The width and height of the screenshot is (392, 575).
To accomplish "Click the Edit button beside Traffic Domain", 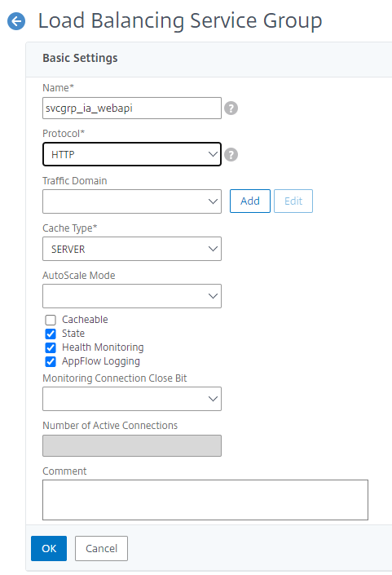I will [293, 201].
